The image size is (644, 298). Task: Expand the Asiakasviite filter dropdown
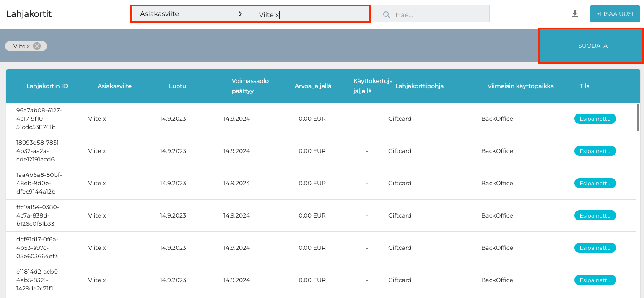[x=191, y=14]
